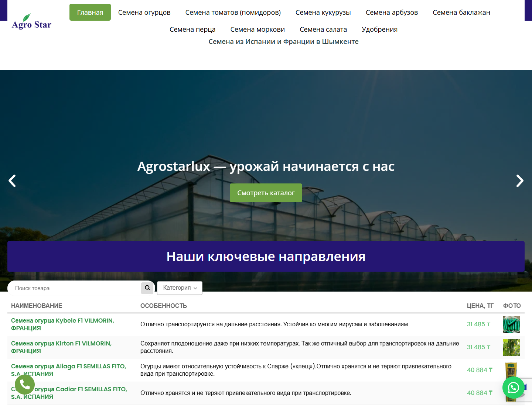Viewport: 532px width, 406px height.
Task: Open Семена перца menu item
Action: [x=192, y=29]
